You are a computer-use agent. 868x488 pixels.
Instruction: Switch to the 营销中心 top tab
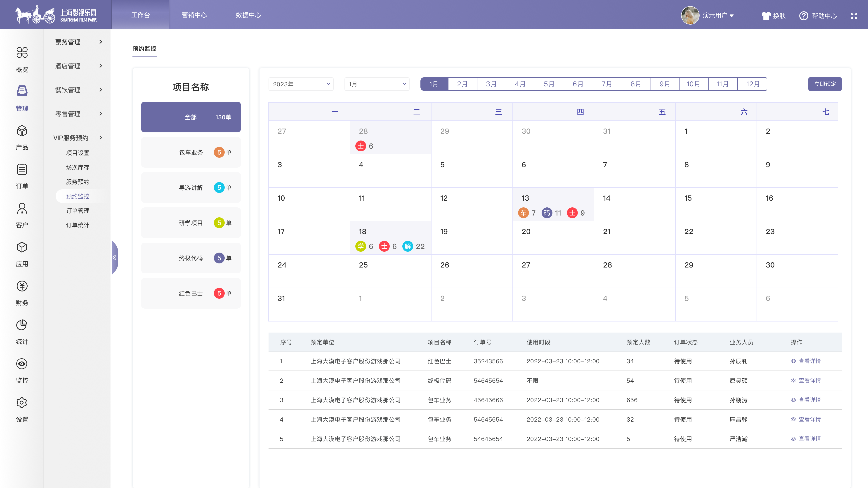point(194,15)
